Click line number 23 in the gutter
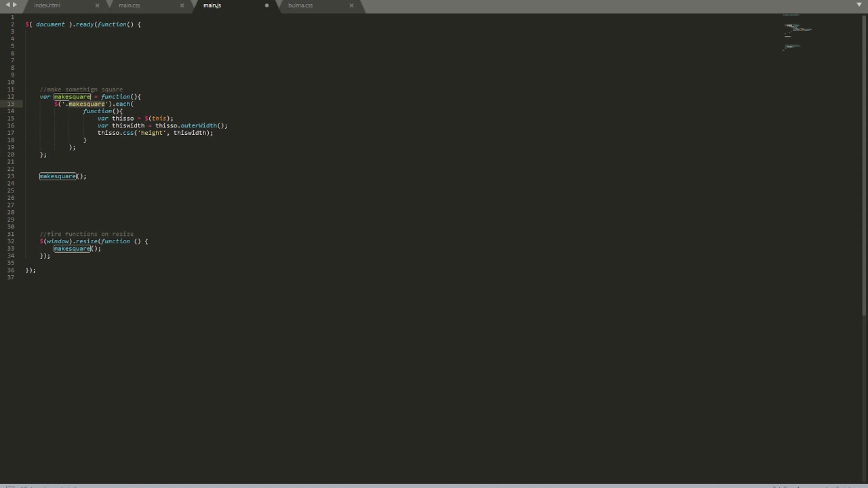Image resolution: width=868 pixels, height=488 pixels. coord(11,176)
